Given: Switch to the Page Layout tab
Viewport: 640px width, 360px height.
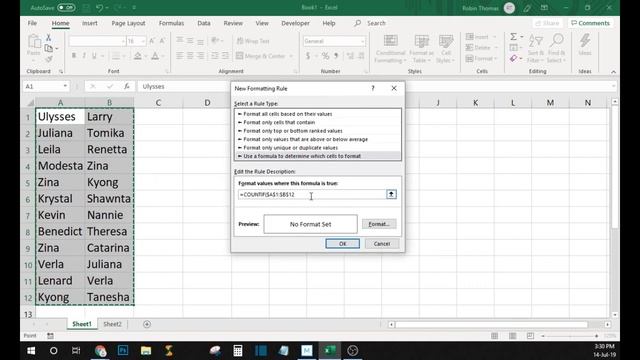Looking at the screenshot, I should [x=129, y=23].
